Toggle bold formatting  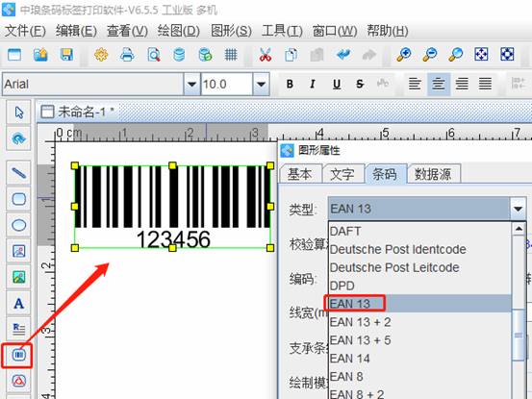click(290, 84)
